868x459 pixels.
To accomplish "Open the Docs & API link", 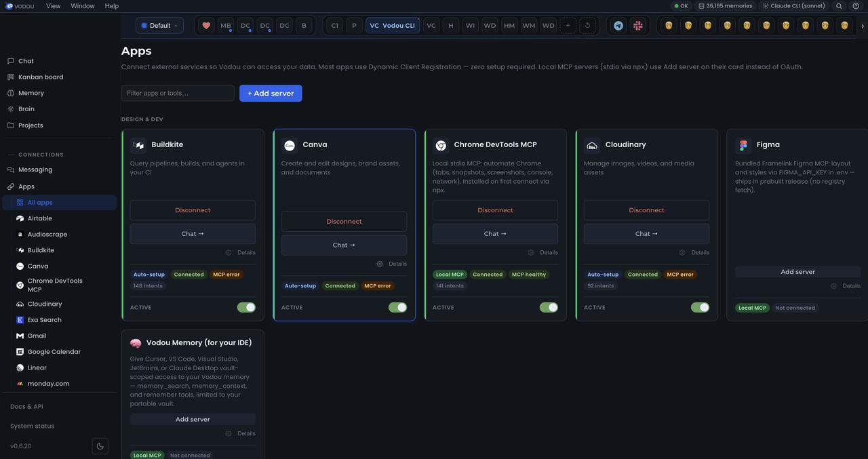I will pos(26,407).
